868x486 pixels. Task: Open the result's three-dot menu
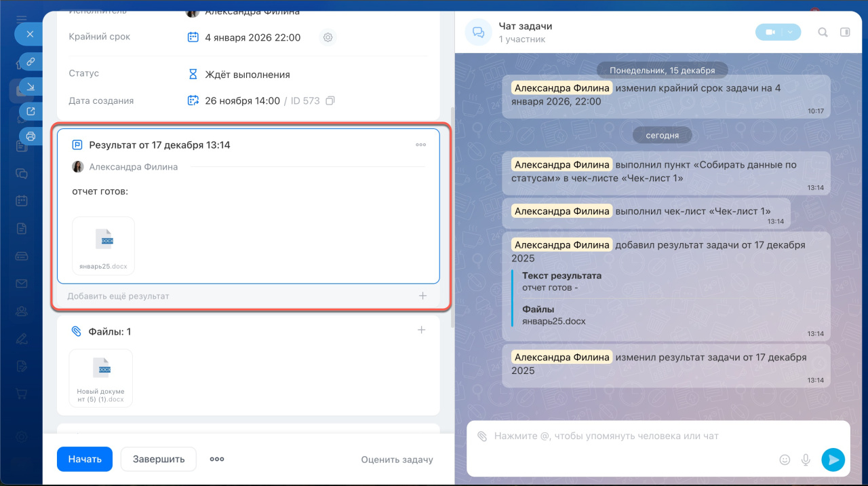click(x=420, y=145)
